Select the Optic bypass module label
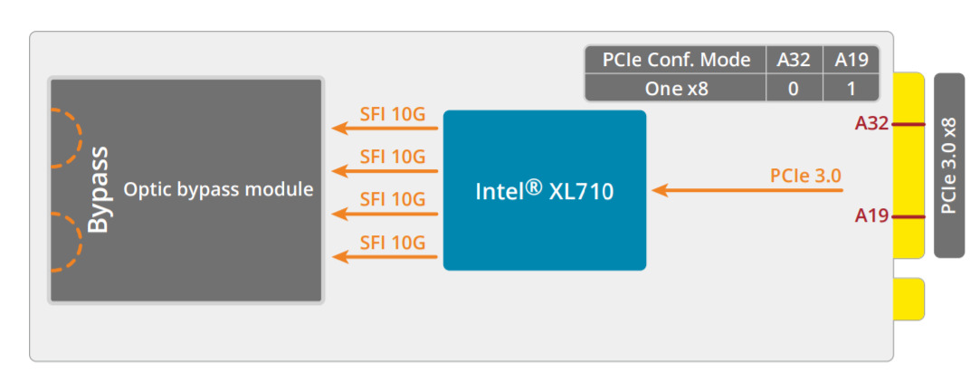 (218, 189)
